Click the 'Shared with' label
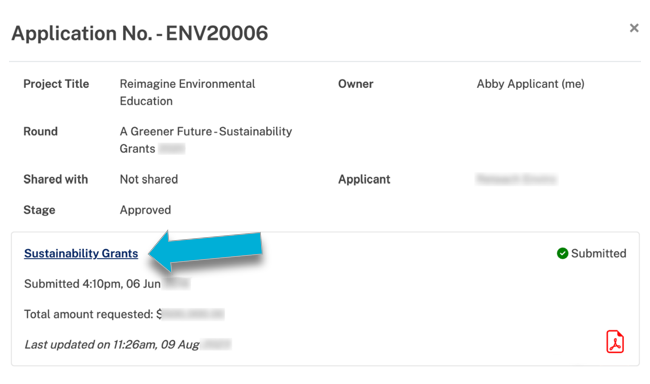650x384 pixels. pyautogui.click(x=56, y=179)
